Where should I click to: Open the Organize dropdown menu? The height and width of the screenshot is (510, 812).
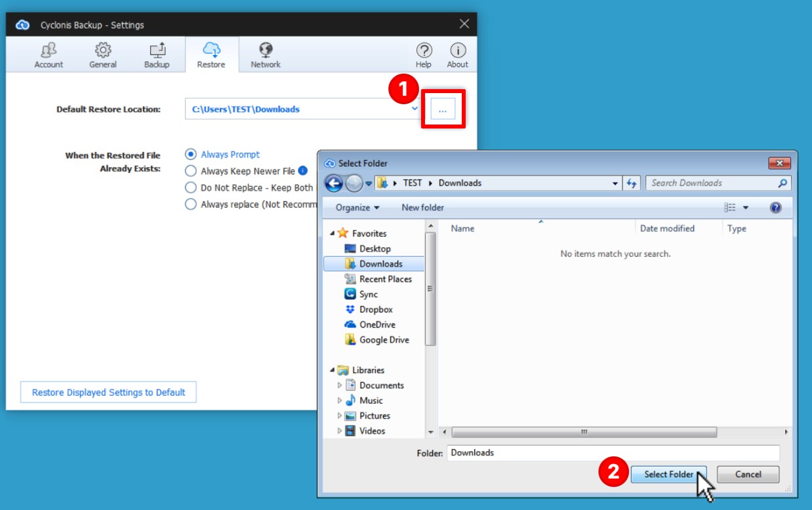(357, 208)
